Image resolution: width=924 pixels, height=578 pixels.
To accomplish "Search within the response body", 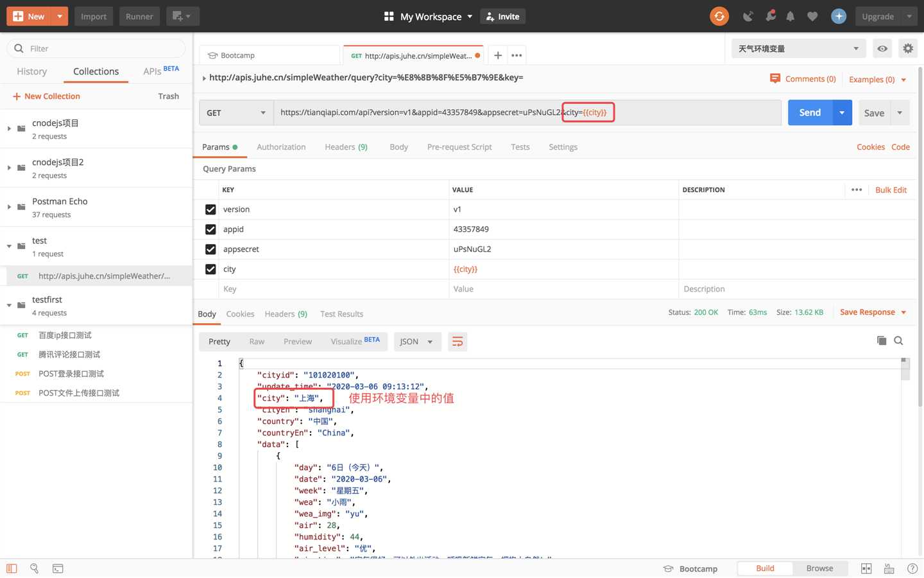I will tap(898, 340).
